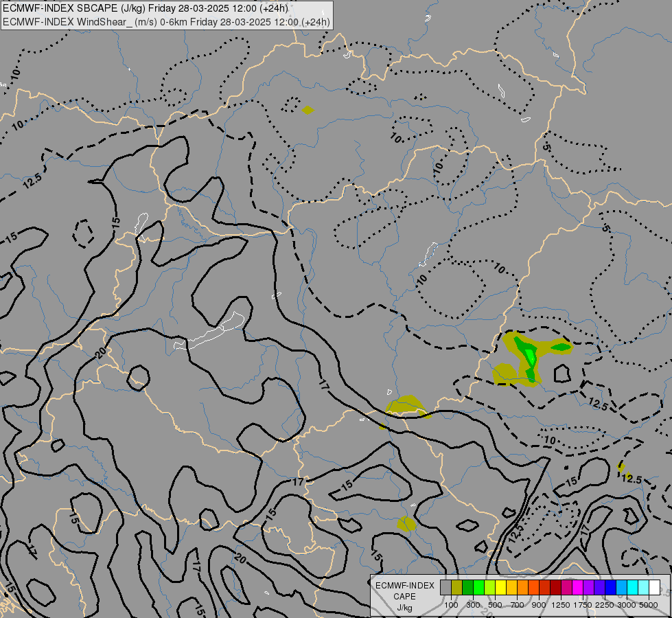The width and height of the screenshot is (672, 618).
Task: Click the 2250 legend scale value
Action: click(x=605, y=605)
